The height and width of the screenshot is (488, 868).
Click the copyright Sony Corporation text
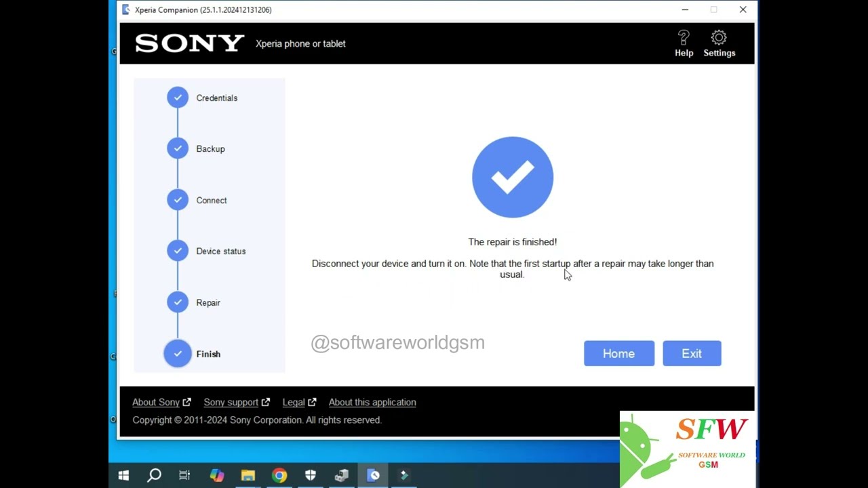pos(257,420)
